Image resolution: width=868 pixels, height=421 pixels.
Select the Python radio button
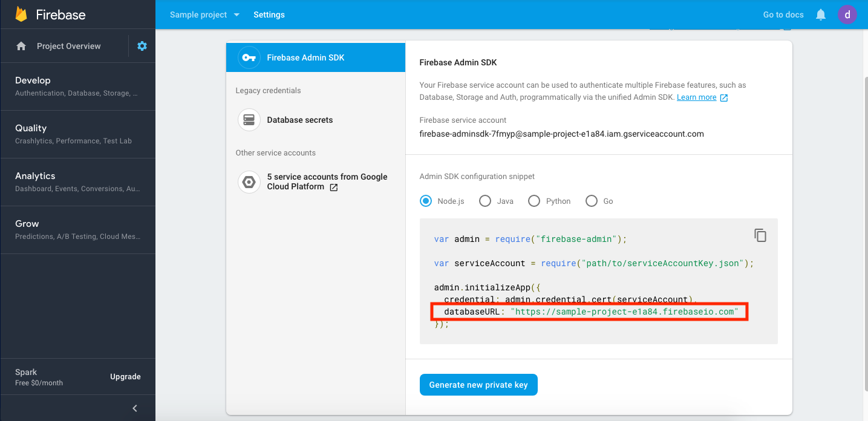point(534,201)
